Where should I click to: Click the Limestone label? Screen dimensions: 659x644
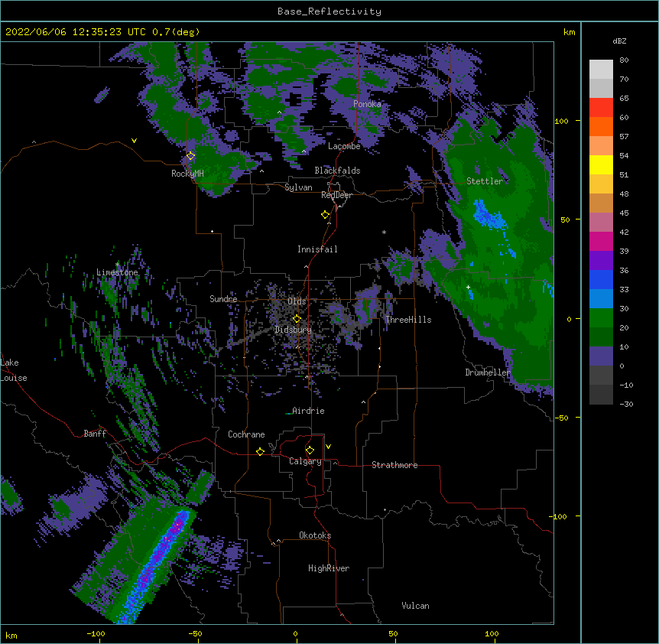117,272
